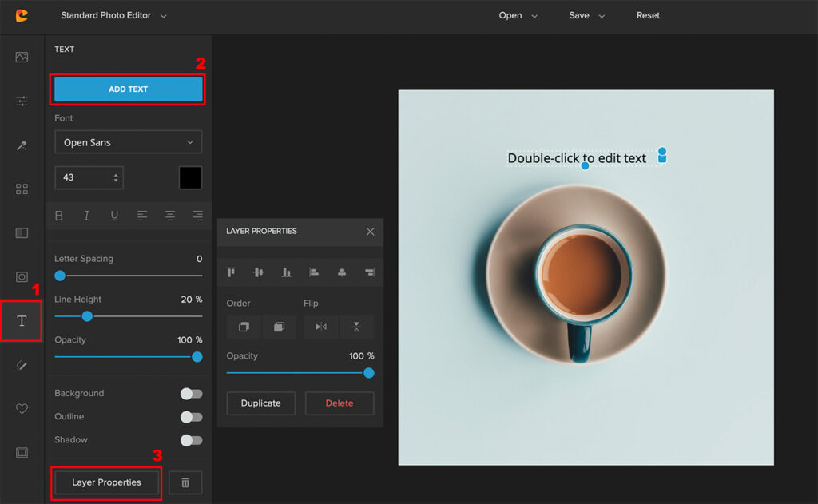Center align the text
The width and height of the screenshot is (818, 504).
click(x=169, y=216)
